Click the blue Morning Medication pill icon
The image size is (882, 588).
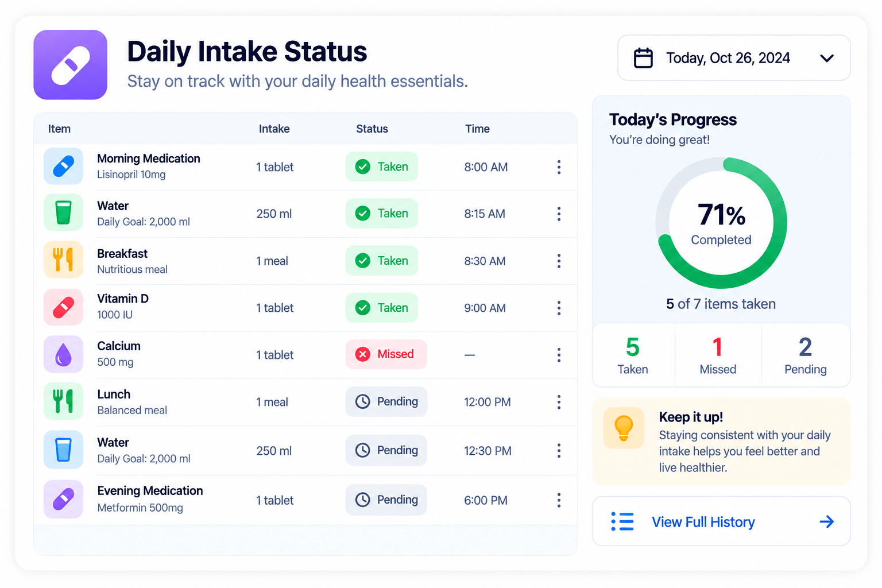tap(63, 167)
